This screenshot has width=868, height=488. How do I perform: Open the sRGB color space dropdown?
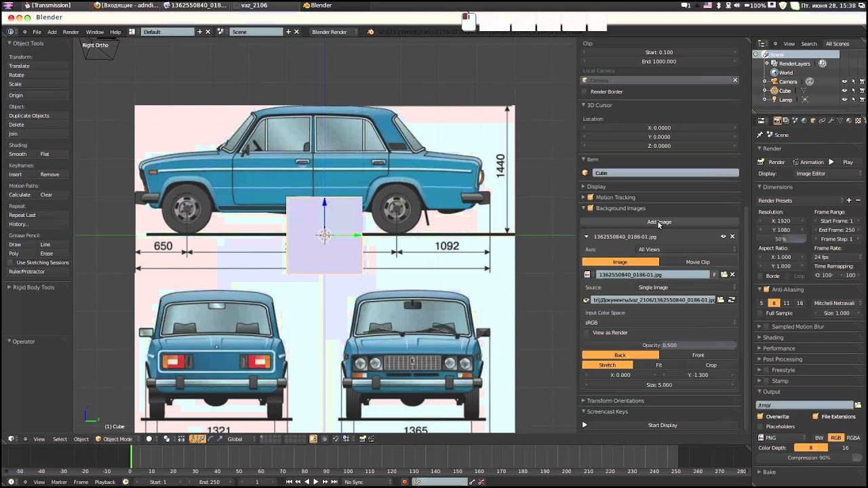point(660,323)
